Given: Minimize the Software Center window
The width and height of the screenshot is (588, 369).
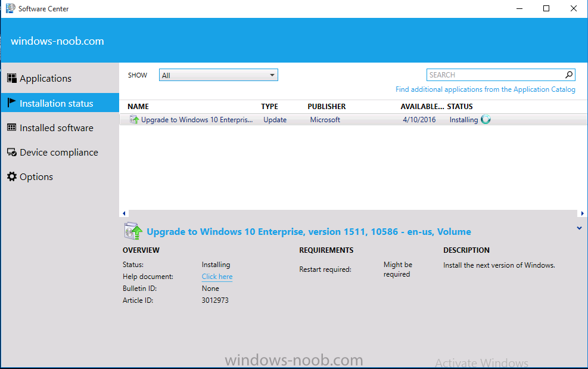Looking at the screenshot, I should click(x=519, y=8).
